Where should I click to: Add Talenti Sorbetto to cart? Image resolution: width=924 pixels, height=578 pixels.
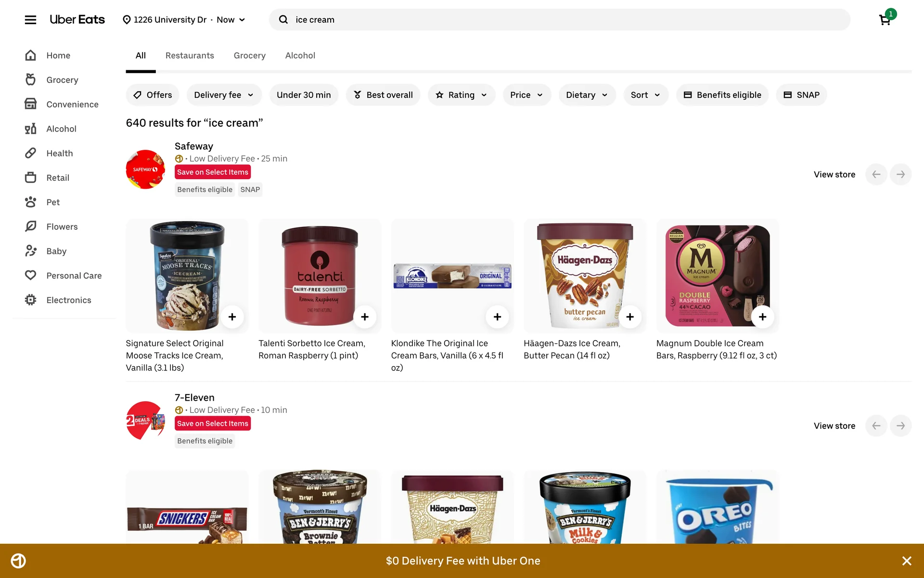pyautogui.click(x=365, y=317)
